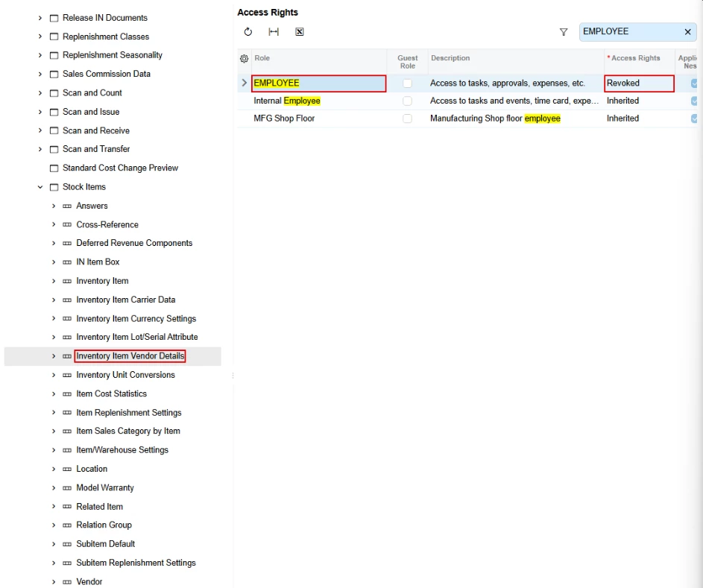703x588 pixels.
Task: Click the Inventory Item table icon
Action: (x=67, y=282)
